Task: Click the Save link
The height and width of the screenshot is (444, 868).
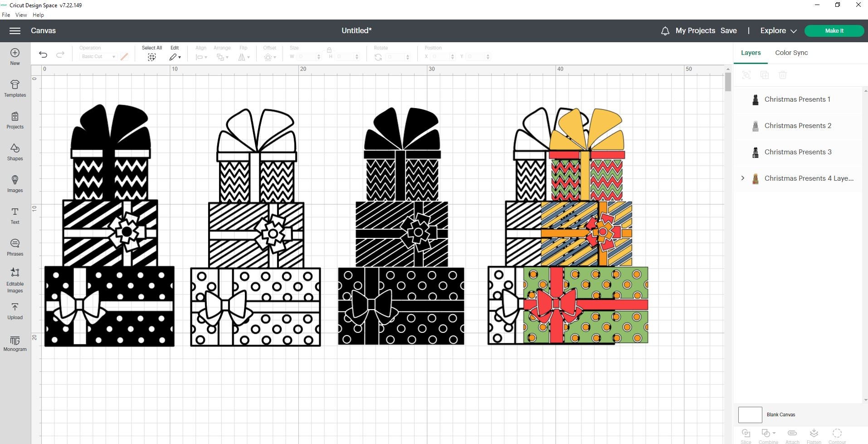Action: 729,30
